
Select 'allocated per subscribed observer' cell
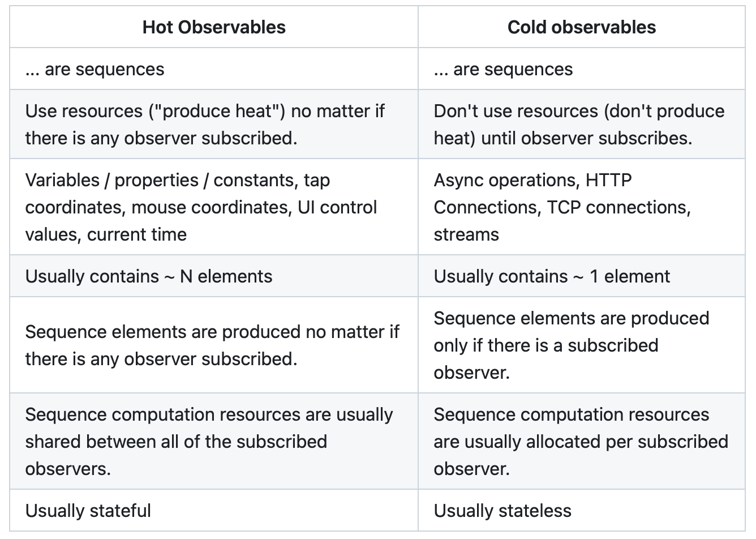(x=581, y=441)
